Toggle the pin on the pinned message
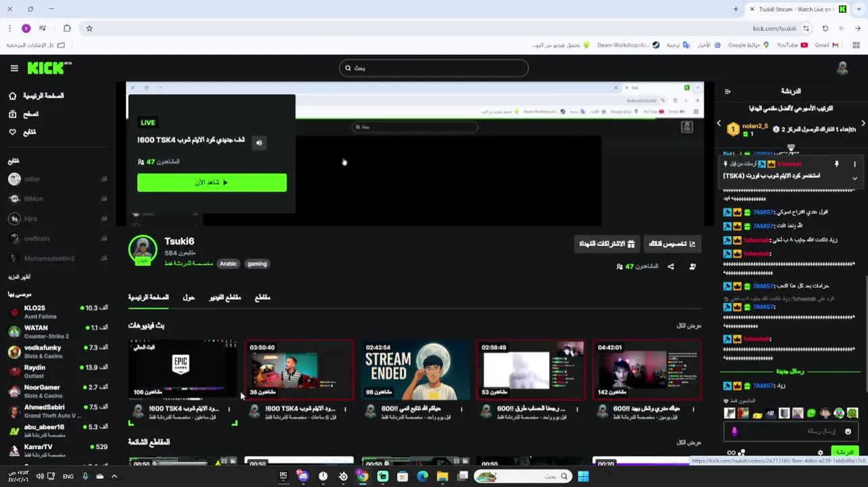868x487 pixels. click(836, 164)
